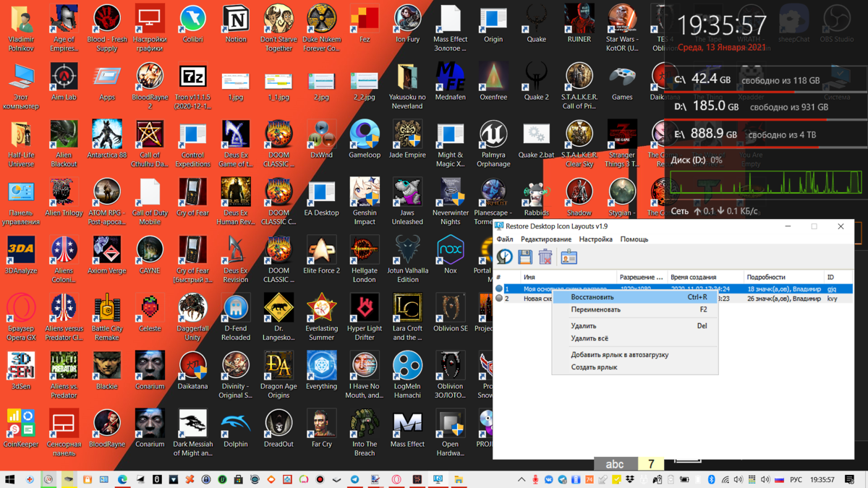The height and width of the screenshot is (488, 868).
Task: Open the Notion desktop icon
Action: tap(236, 23)
